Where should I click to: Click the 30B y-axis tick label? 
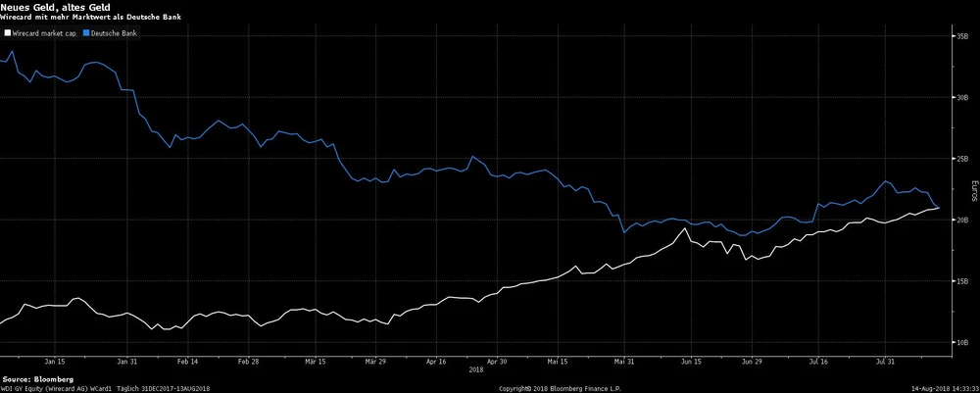961,97
